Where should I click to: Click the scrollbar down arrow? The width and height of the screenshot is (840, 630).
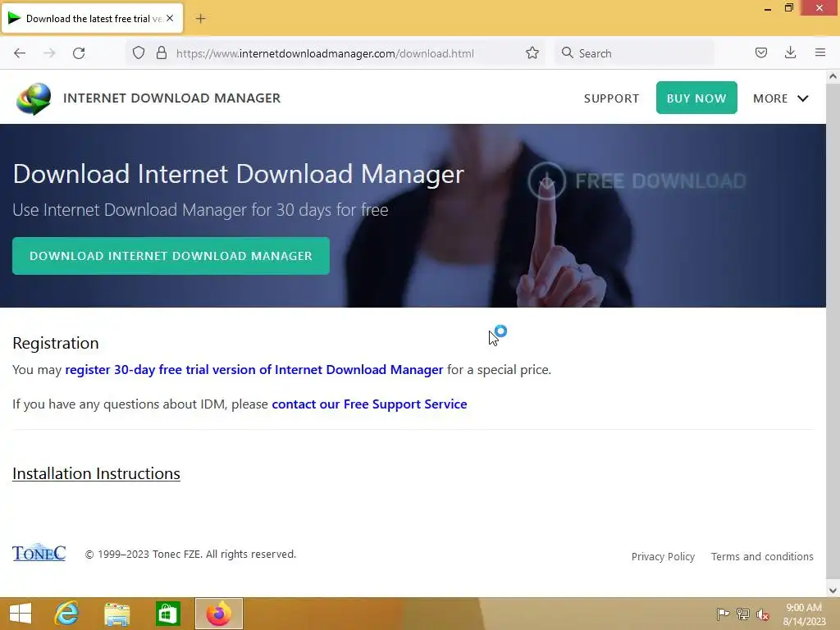[833, 591]
